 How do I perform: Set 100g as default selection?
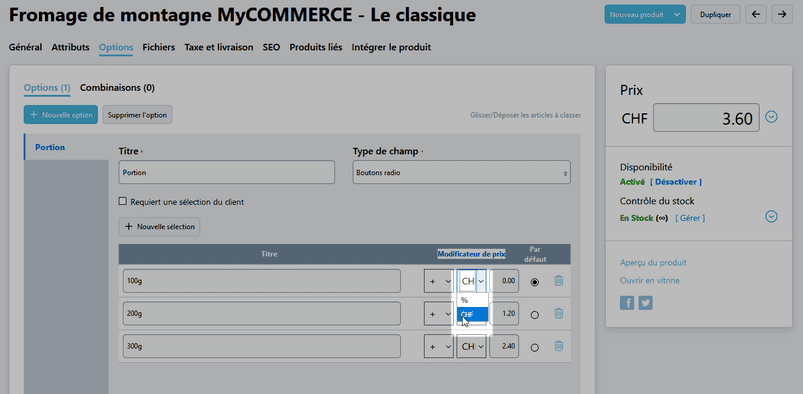(x=535, y=282)
